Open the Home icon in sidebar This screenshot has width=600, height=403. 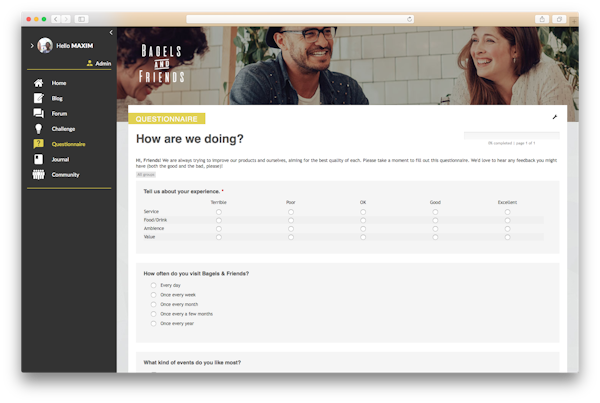(38, 83)
